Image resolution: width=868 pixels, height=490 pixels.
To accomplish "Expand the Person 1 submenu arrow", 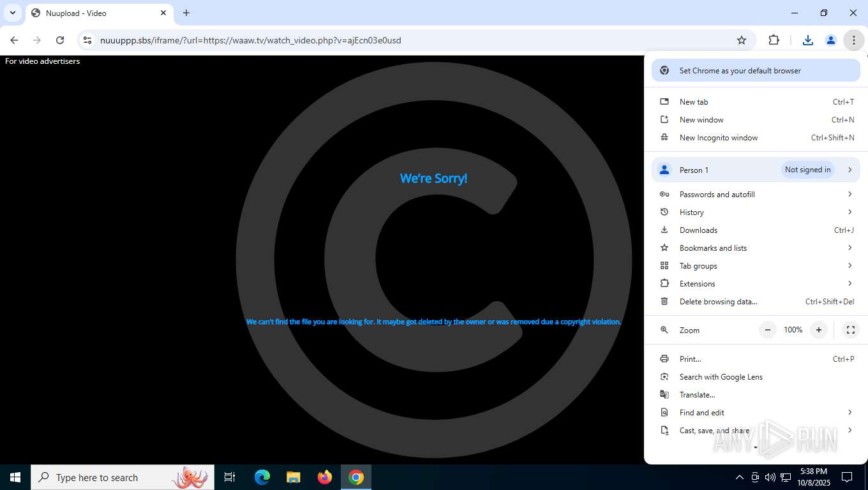I will pos(849,170).
